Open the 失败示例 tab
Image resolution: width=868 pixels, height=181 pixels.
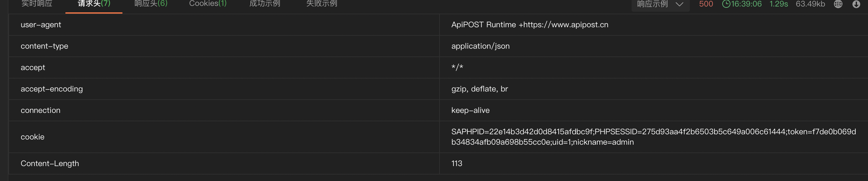322,4
